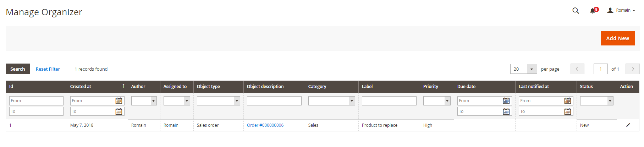Focus the Label filter text field
This screenshot has width=644, height=147.
(389, 101)
